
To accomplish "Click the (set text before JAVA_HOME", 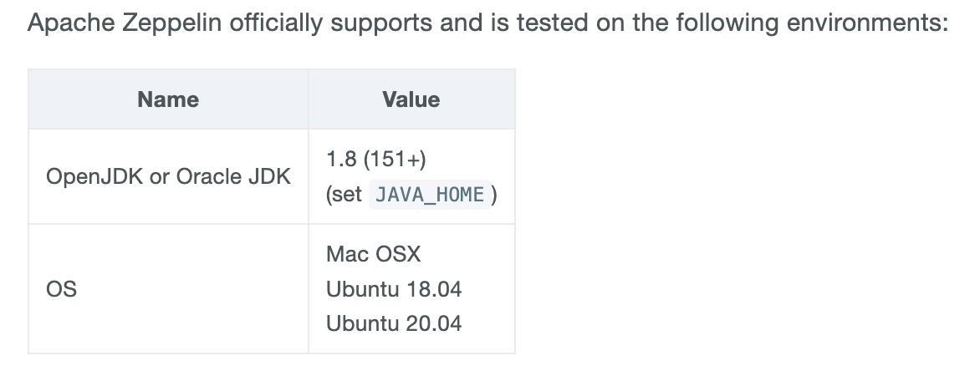I will click(x=344, y=194).
